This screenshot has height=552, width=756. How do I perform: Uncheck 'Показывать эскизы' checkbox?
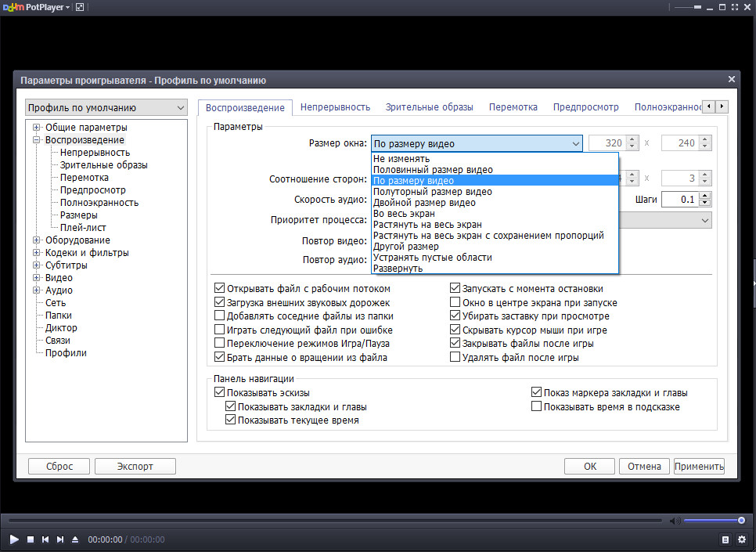219,392
